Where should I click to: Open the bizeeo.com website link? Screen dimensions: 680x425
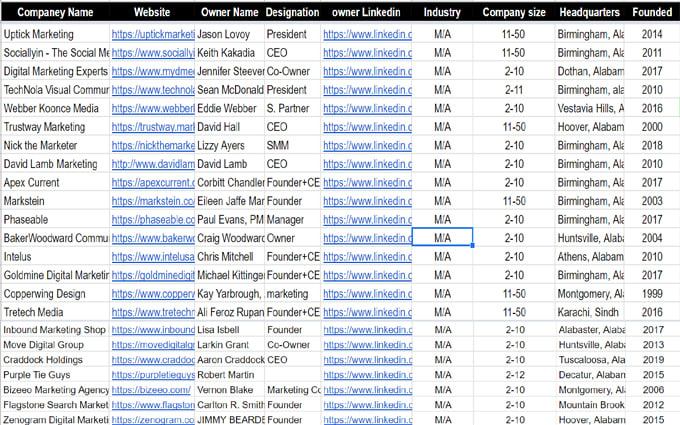click(151, 390)
